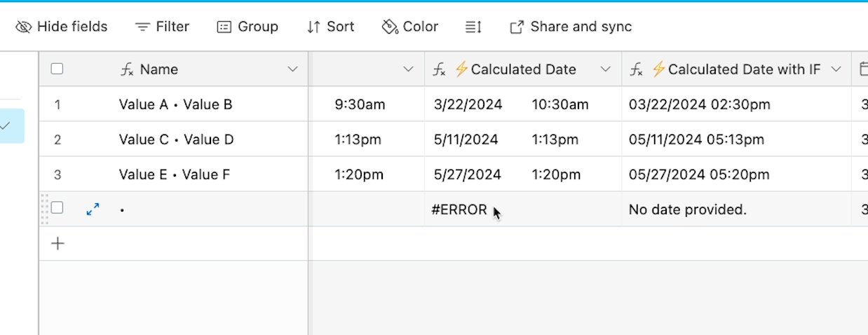Click the Name formula icon

point(127,69)
